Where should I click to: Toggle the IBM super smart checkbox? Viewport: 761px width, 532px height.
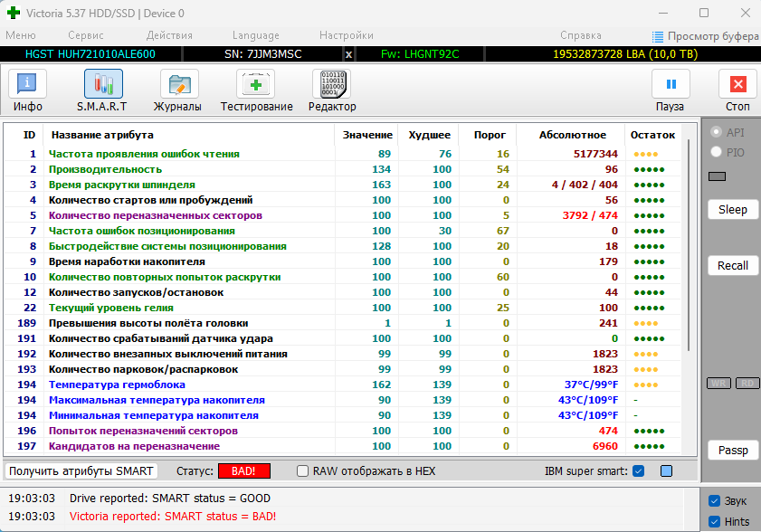639,470
